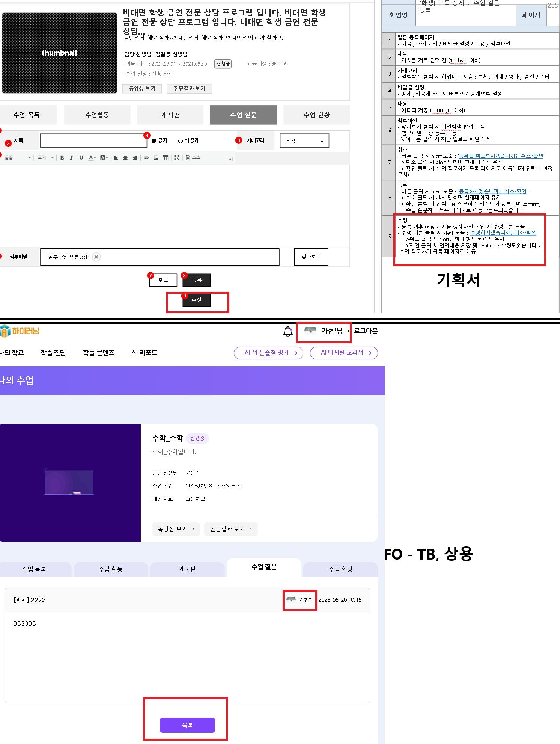
Task: Click the 제목 title input field
Action: [x=93, y=141]
